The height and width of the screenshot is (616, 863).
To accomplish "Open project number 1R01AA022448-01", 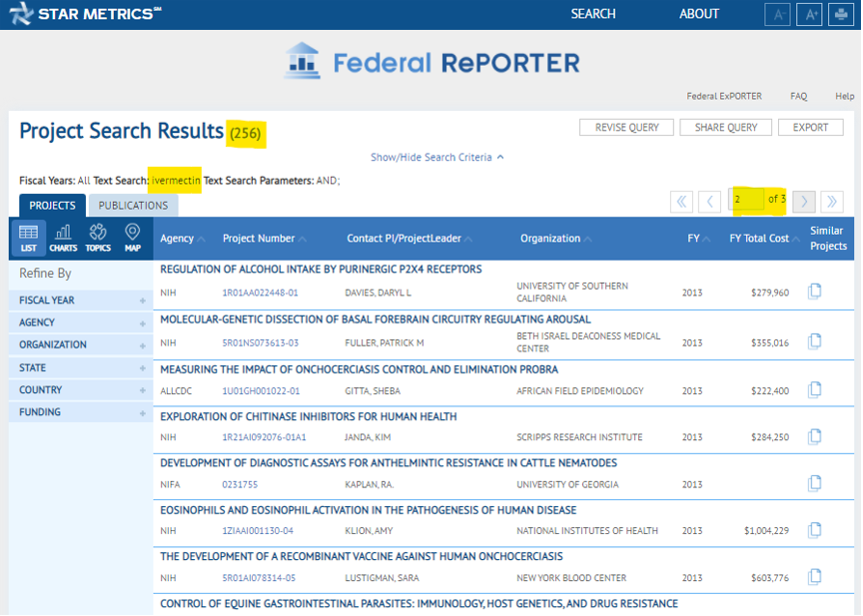I will [x=260, y=293].
